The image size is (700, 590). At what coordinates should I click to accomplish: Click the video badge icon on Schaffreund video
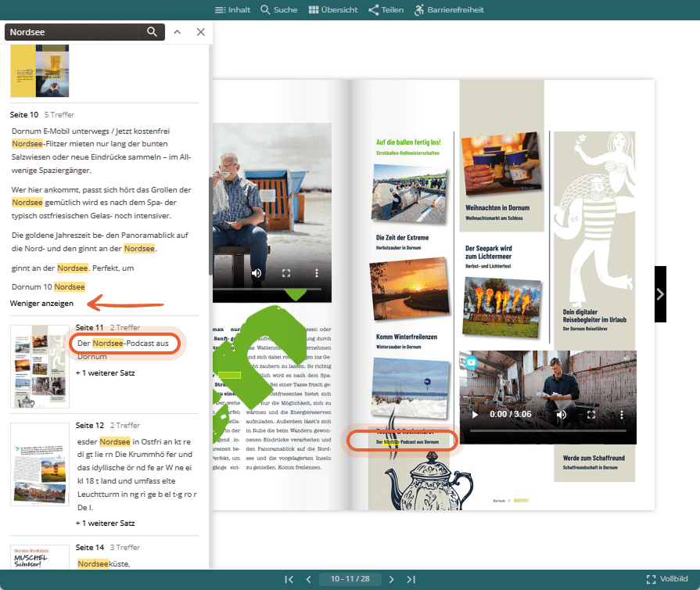(471, 362)
